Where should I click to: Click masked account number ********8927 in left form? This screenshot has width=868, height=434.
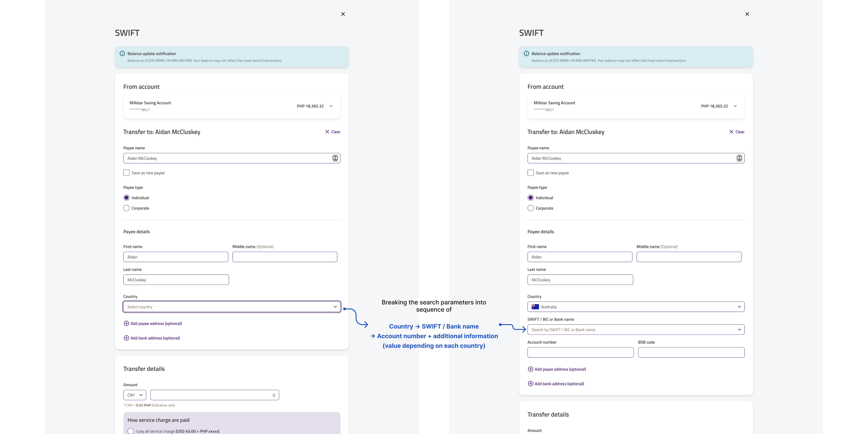140,110
